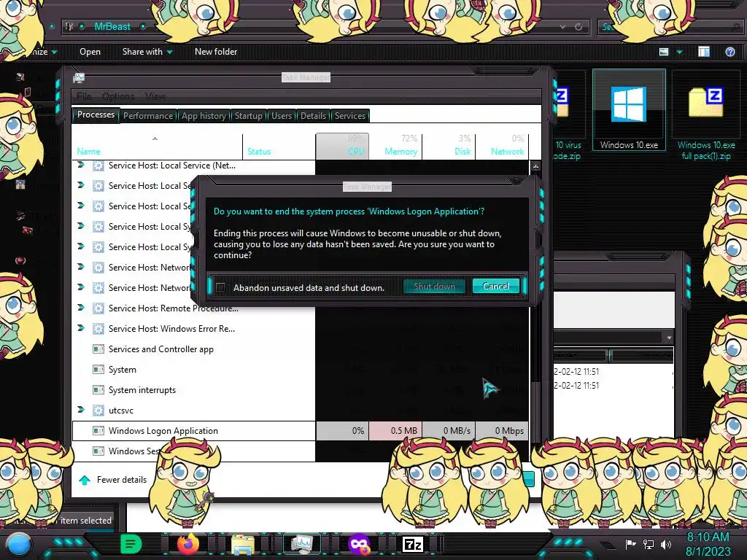Viewport: 747px width, 560px height.
Task: Open 7-Zip taskbar icon
Action: point(413,544)
